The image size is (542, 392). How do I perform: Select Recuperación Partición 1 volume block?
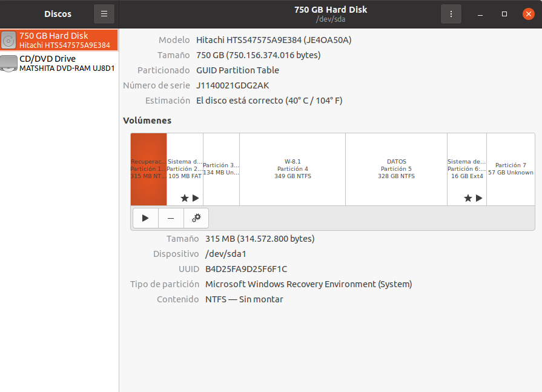(x=148, y=169)
